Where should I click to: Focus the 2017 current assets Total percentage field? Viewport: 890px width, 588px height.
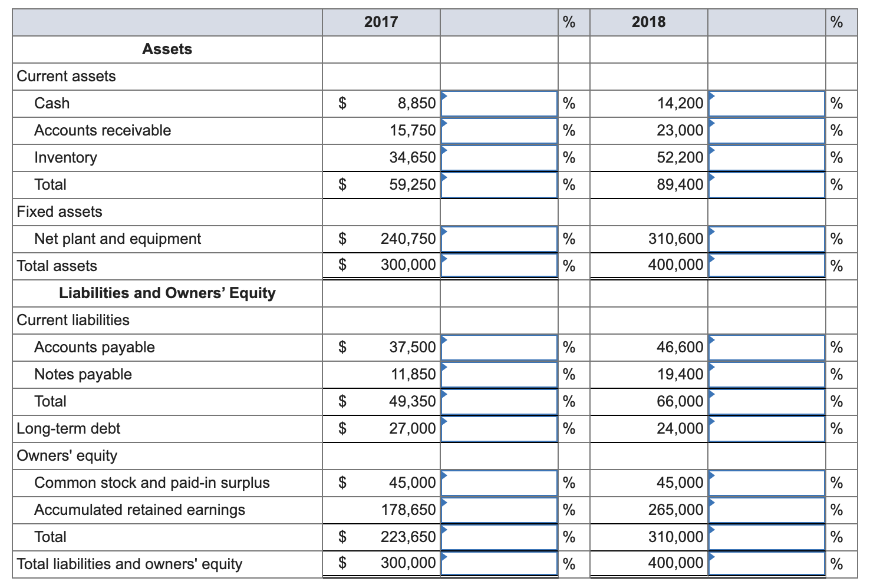click(499, 185)
